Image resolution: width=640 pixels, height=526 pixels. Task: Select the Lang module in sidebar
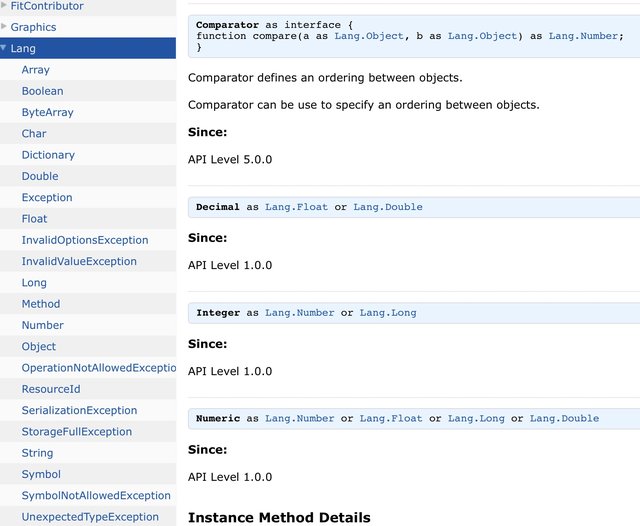click(x=23, y=48)
